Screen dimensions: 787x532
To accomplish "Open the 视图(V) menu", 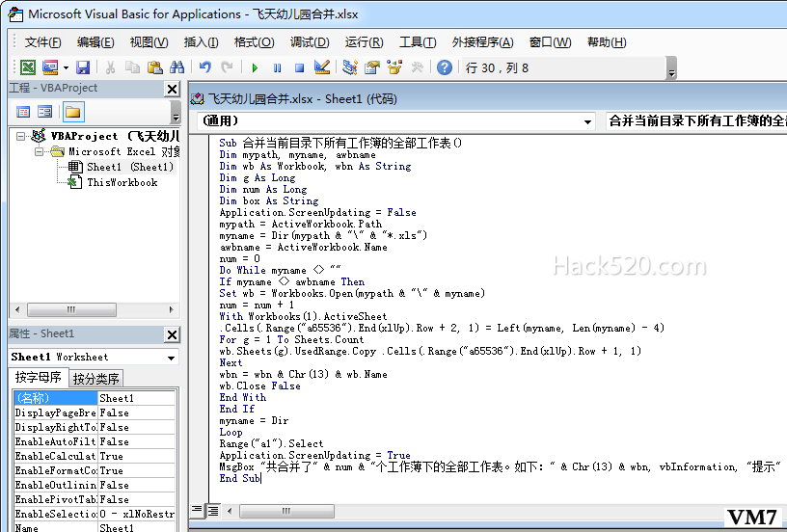I will click(x=149, y=42).
